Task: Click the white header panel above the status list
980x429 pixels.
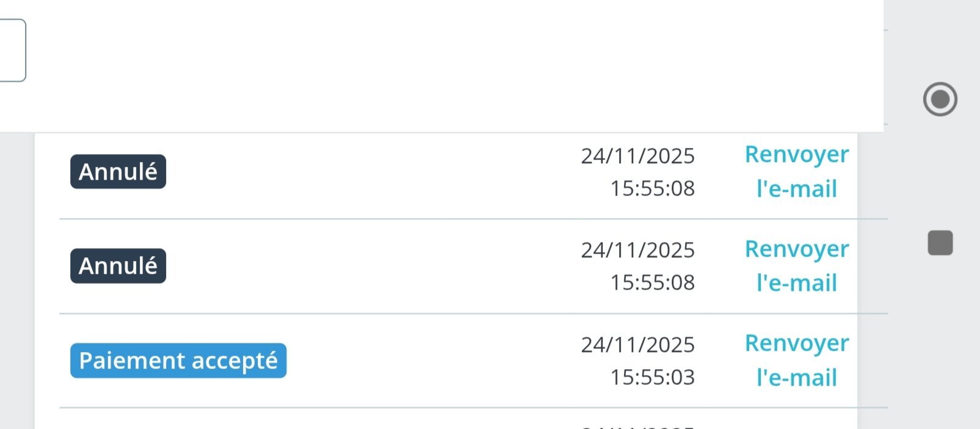Action: click(x=455, y=66)
